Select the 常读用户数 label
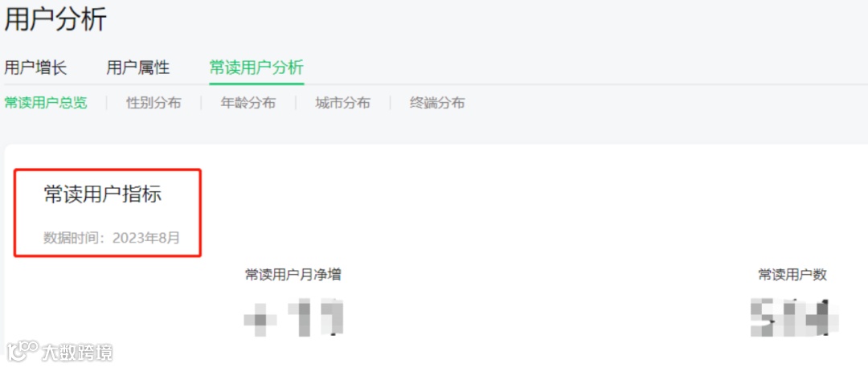 (792, 275)
